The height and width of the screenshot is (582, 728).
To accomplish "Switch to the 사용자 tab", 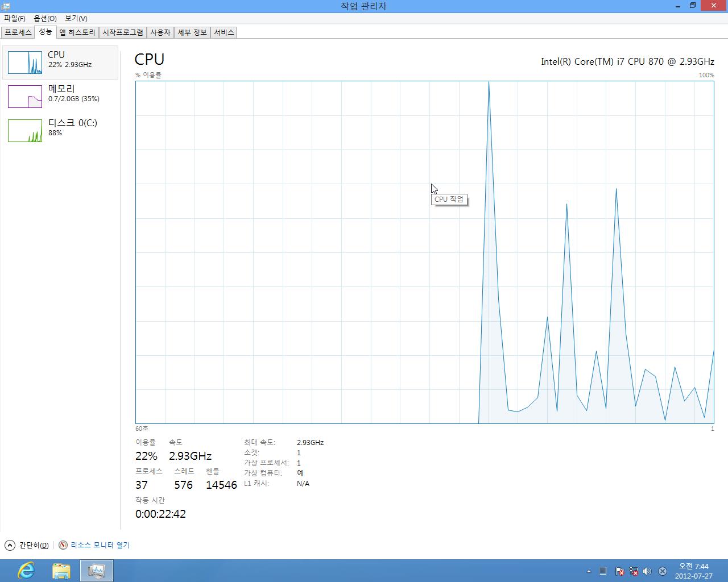I will coord(160,32).
